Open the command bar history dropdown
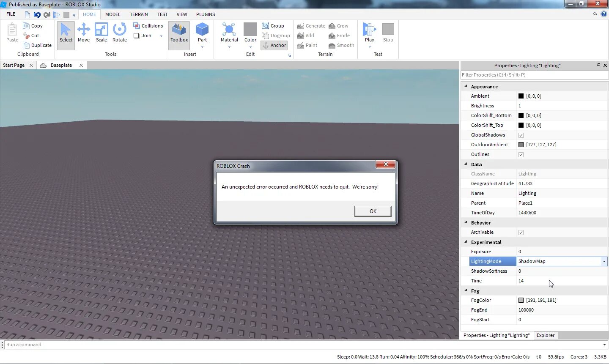 pyautogui.click(x=604, y=345)
